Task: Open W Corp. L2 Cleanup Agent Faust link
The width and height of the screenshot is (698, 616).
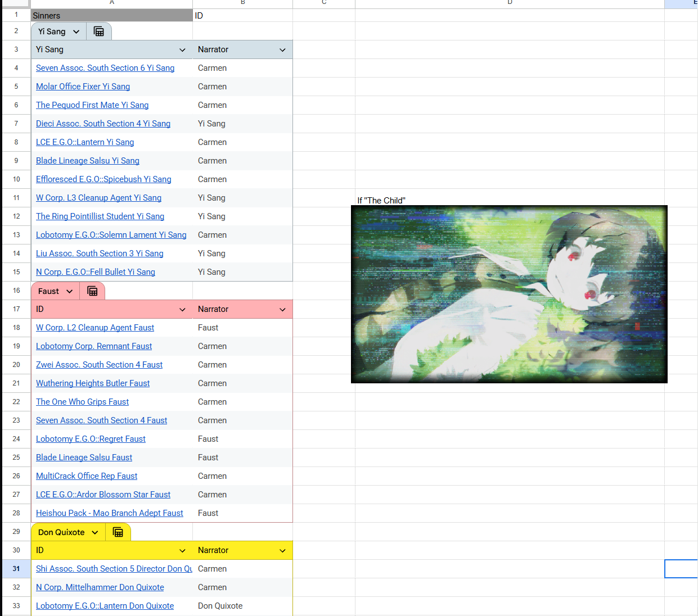Action: (x=95, y=328)
